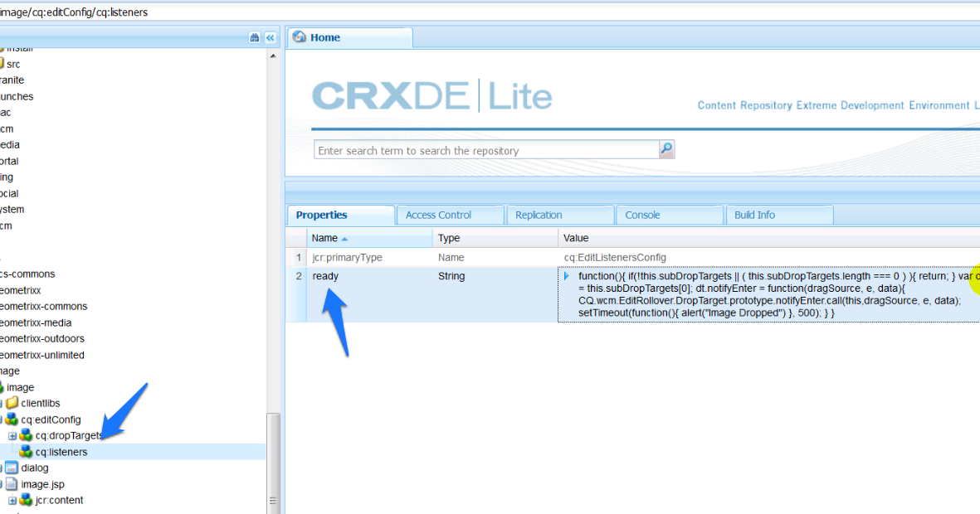Select the clientlibs tree node
980x514 pixels.
(41, 404)
